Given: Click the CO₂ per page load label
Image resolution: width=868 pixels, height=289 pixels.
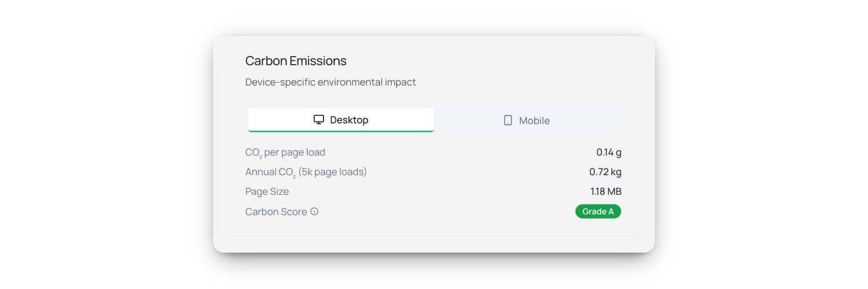Looking at the screenshot, I should (x=285, y=153).
